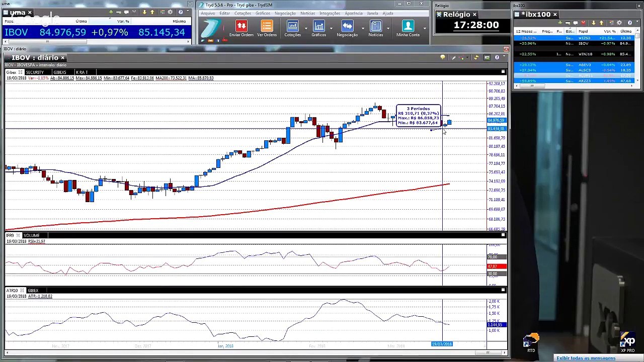The image size is (644, 362).
Task: Add a row with the green plus in uma panel
Action: tap(111, 12)
